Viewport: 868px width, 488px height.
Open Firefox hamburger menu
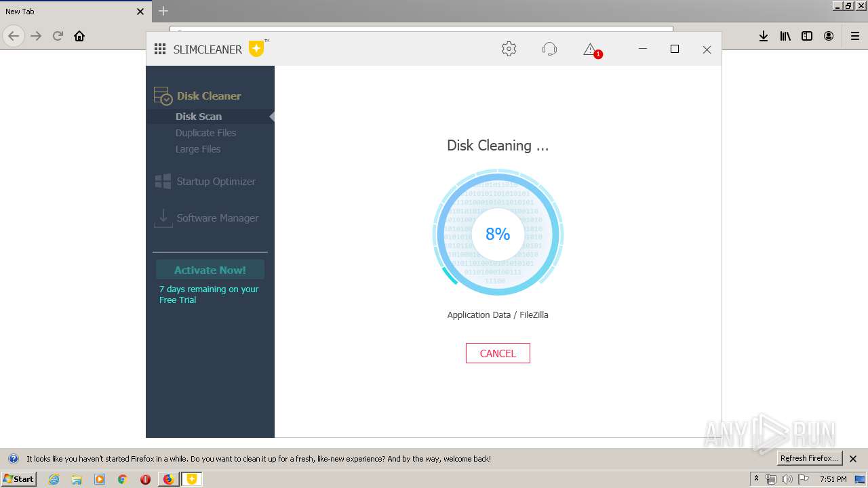[x=855, y=36]
